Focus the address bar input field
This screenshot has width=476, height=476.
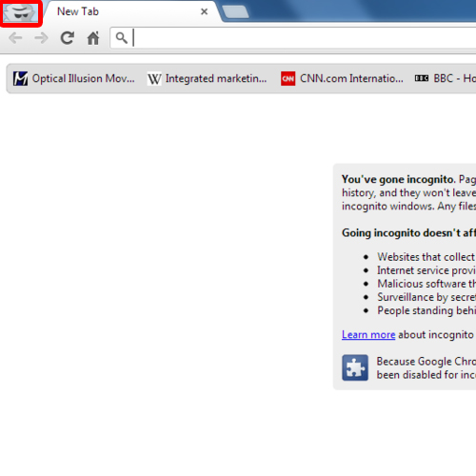(304, 38)
